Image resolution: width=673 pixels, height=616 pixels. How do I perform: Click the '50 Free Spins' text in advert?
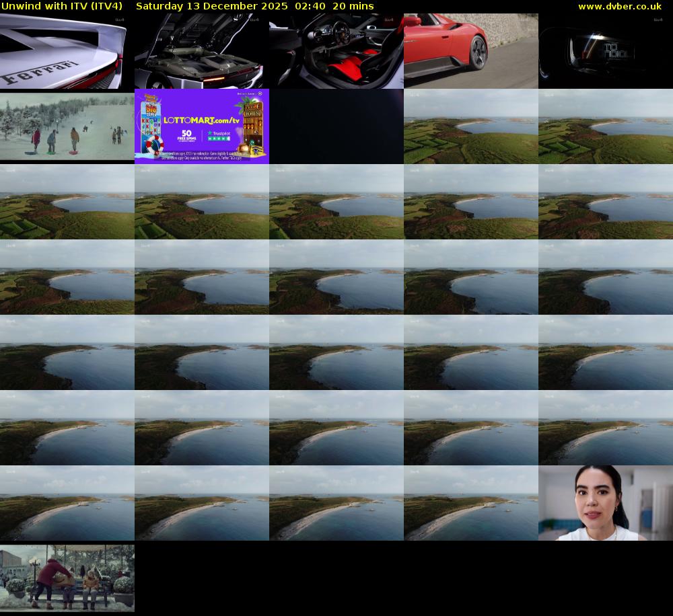click(188, 136)
